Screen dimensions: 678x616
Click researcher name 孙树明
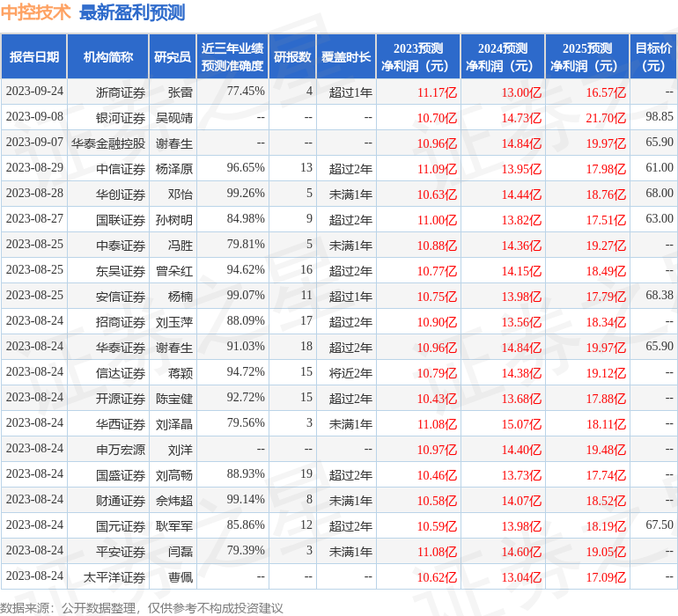(173, 220)
